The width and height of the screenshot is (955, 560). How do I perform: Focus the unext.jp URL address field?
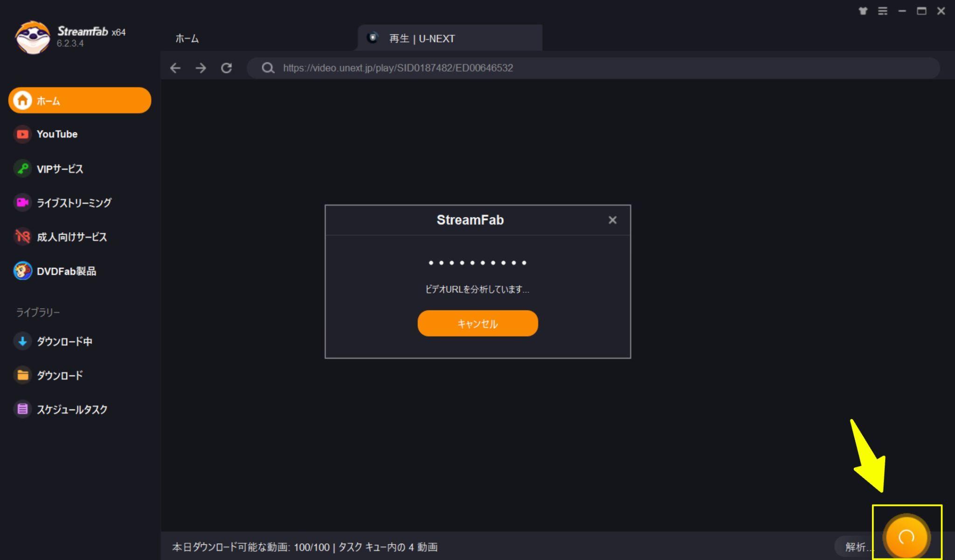click(593, 68)
